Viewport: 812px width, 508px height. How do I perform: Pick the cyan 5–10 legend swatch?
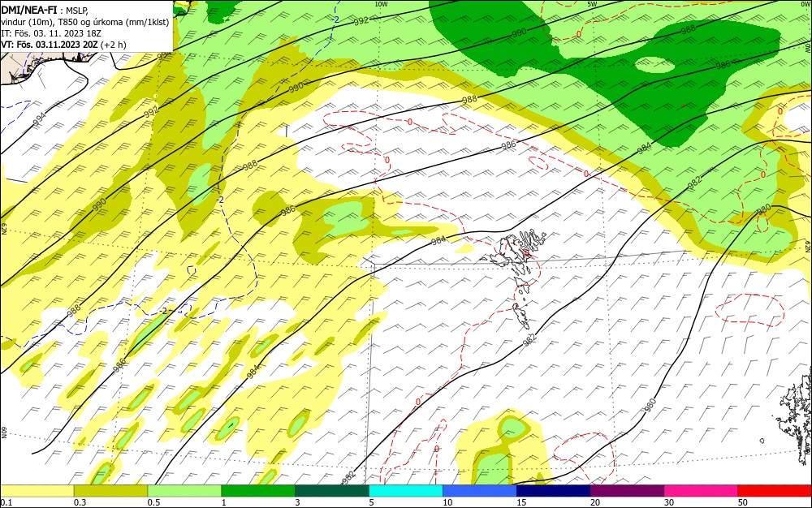[406, 491]
